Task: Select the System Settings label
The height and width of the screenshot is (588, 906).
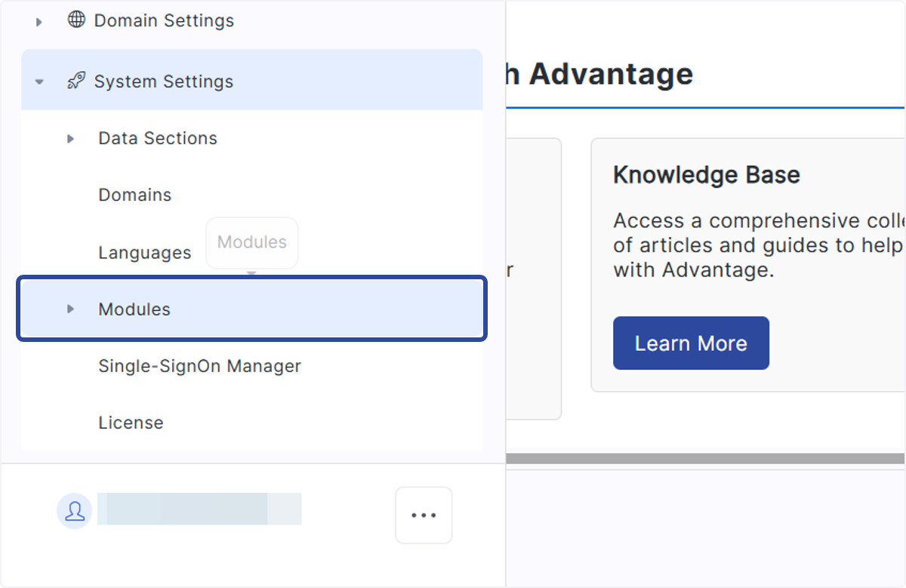Action: click(164, 82)
